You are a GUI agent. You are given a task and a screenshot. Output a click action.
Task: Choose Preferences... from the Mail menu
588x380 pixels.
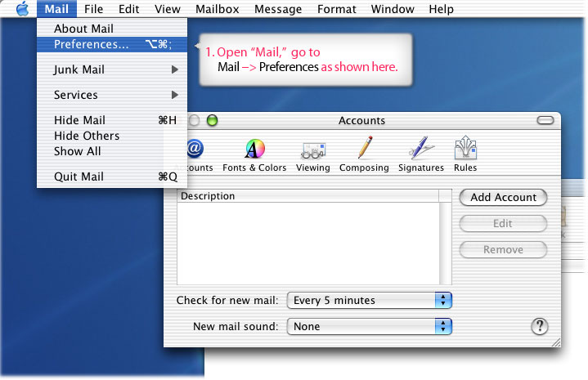tap(91, 44)
